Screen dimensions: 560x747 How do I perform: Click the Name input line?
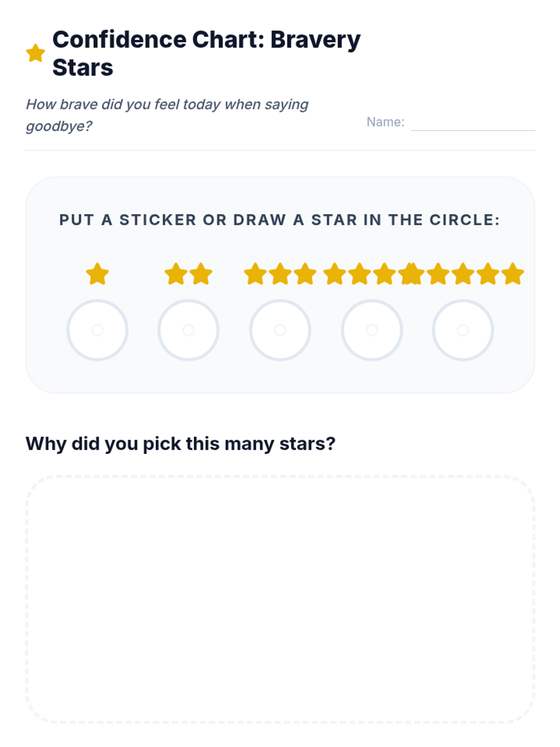[x=472, y=123]
